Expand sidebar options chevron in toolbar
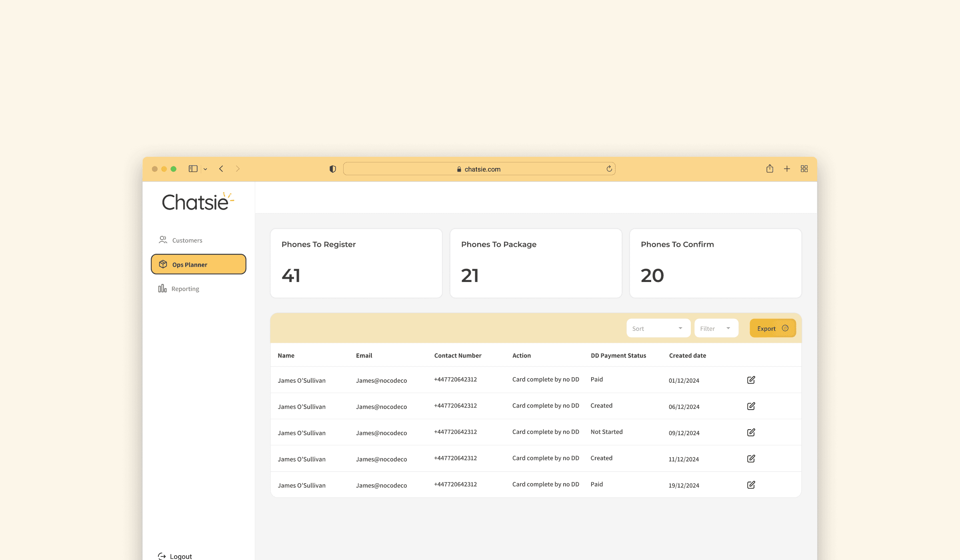 pos(205,169)
